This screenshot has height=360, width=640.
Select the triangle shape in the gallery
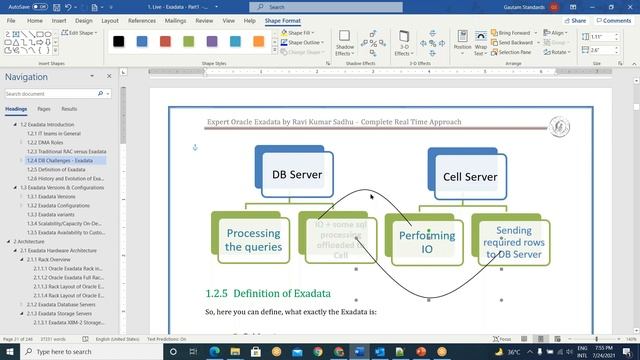(16, 42)
